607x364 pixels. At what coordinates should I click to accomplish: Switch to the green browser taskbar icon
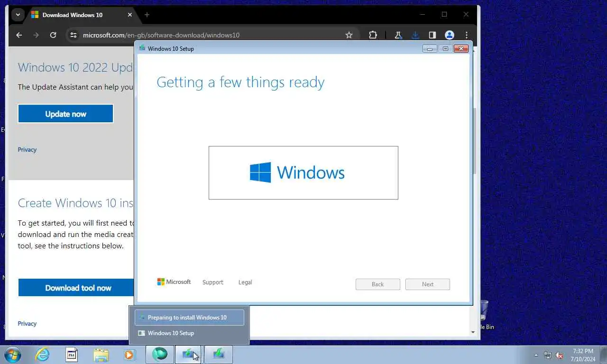[160, 355]
